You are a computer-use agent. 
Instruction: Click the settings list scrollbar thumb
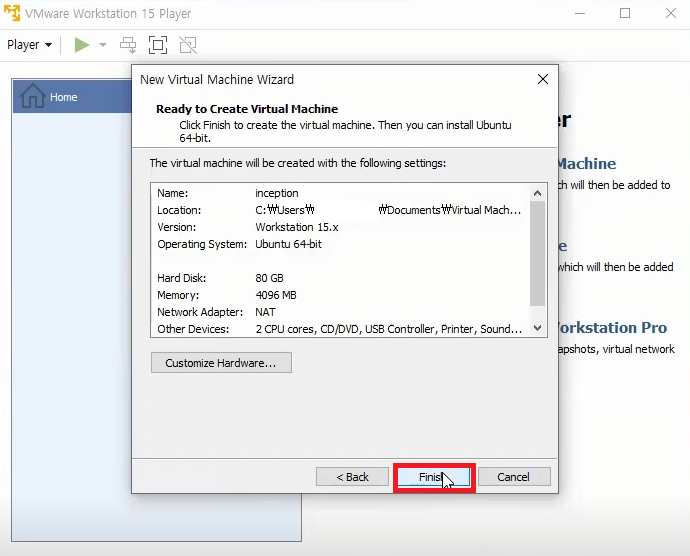click(x=537, y=253)
